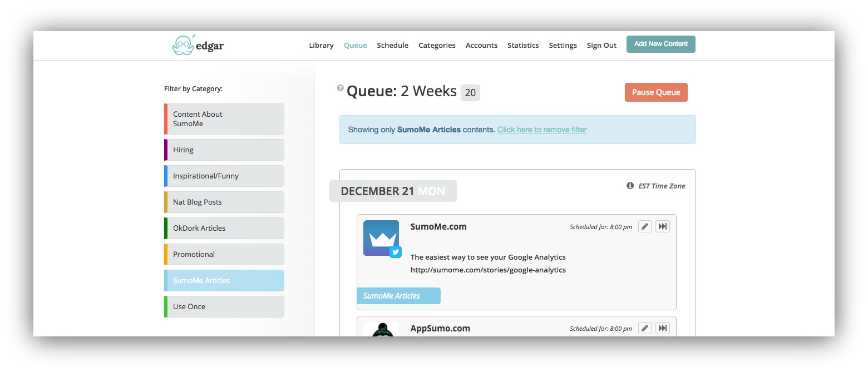The width and height of the screenshot is (868, 372).
Task: Click the info icon beside EST Time Zone
Action: [x=630, y=186]
